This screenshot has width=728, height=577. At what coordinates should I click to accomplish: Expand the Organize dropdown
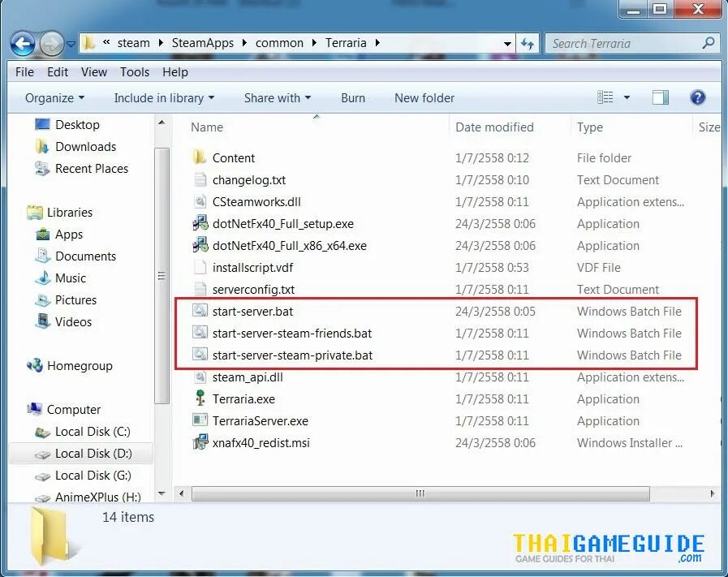(x=55, y=98)
